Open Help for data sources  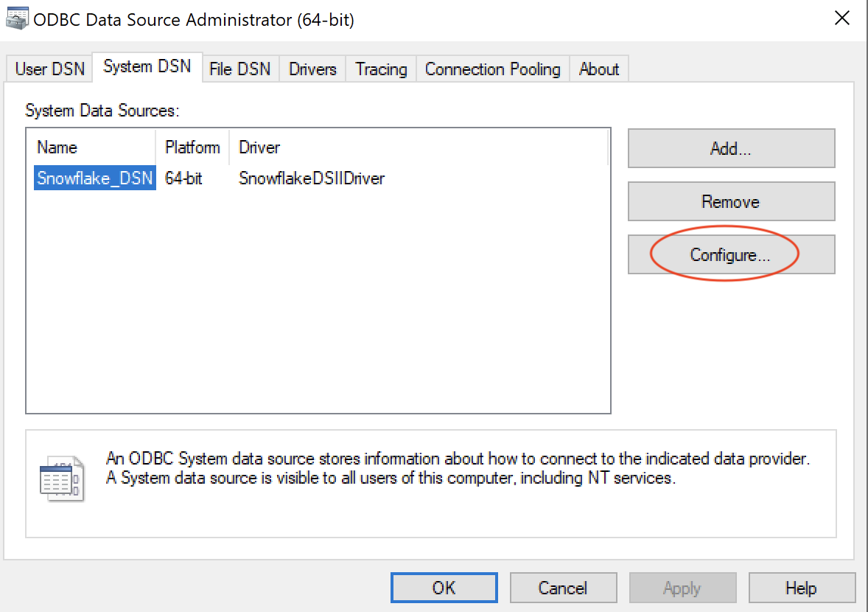point(802,588)
